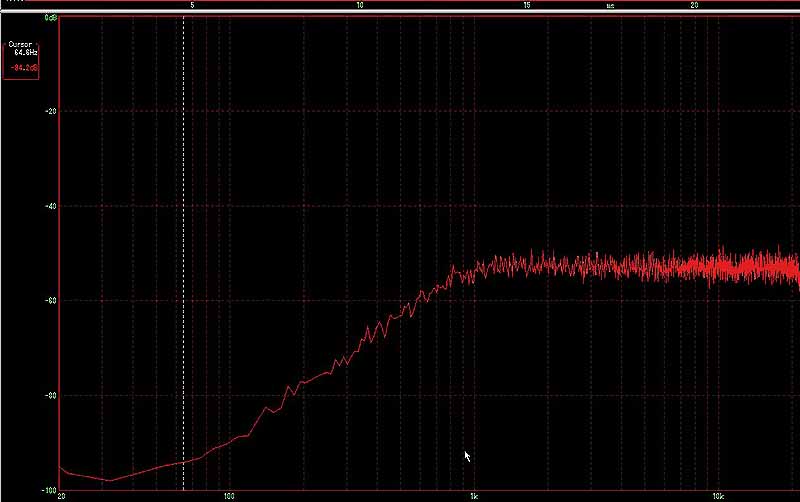Click the -80 dB axis label
Viewport: 800px width, 502px height.
click(x=49, y=395)
